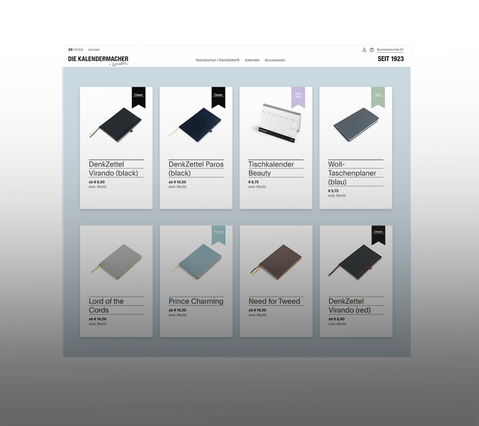Click the grey Lord of the Cords image

pyautogui.click(x=116, y=262)
